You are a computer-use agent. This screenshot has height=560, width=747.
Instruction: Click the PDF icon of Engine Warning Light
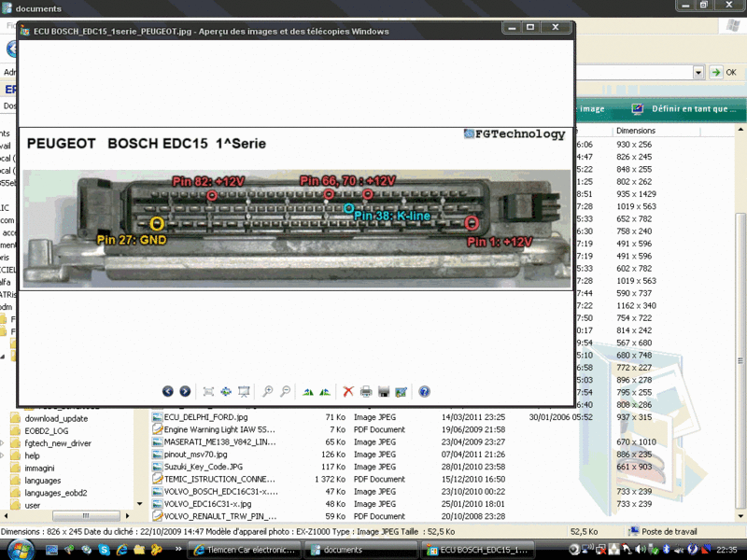click(x=157, y=429)
